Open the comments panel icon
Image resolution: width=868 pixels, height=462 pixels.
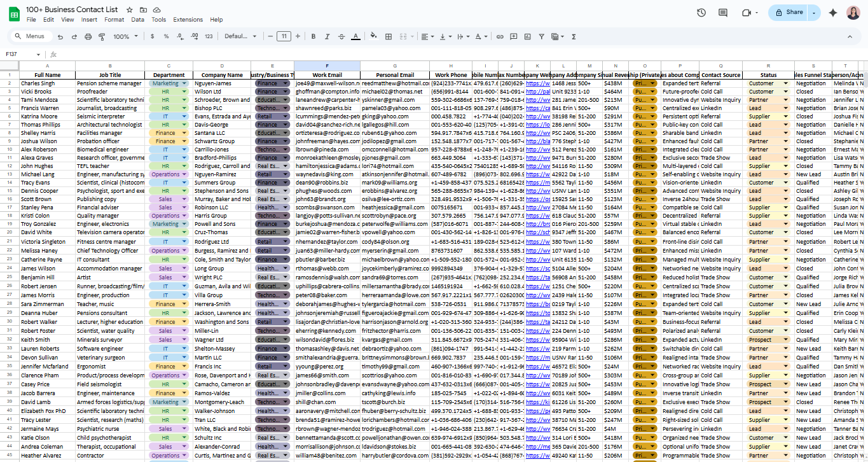pos(723,13)
